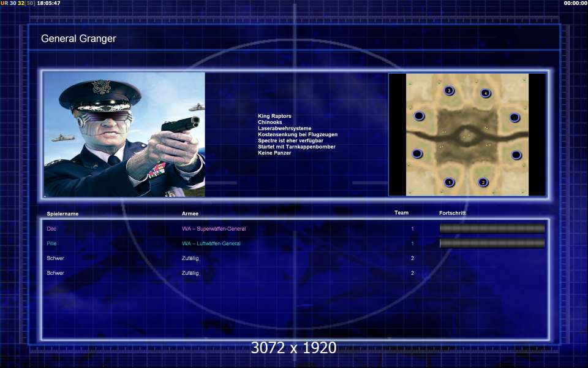
Task: Pick the unnumbered start spot below marker 3's left side
Action: click(x=419, y=116)
